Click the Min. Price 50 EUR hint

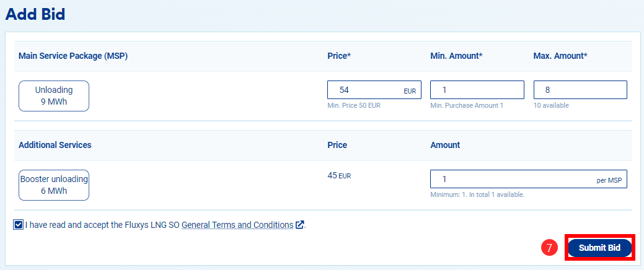(354, 105)
